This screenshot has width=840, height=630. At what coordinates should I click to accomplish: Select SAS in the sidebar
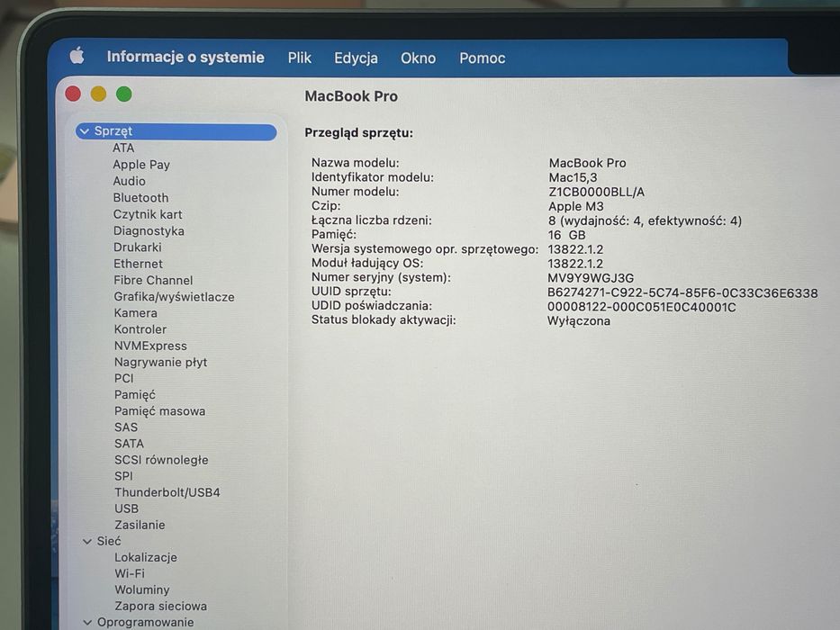(126, 427)
